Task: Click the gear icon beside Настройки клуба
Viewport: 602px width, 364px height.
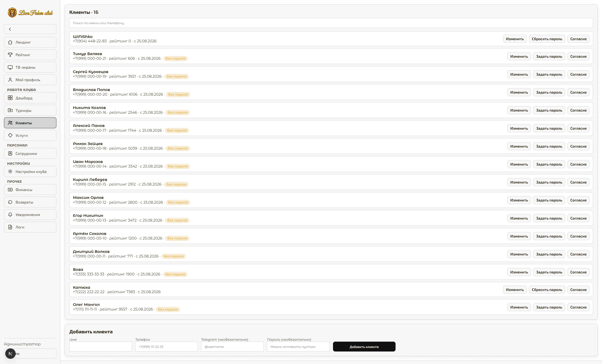Action: [10, 171]
